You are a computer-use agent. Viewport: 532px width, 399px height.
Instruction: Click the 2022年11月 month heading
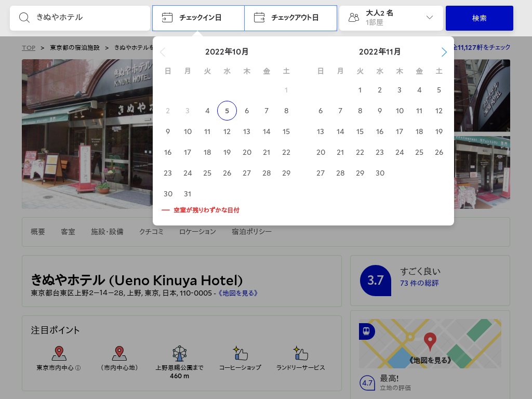pyautogui.click(x=380, y=52)
